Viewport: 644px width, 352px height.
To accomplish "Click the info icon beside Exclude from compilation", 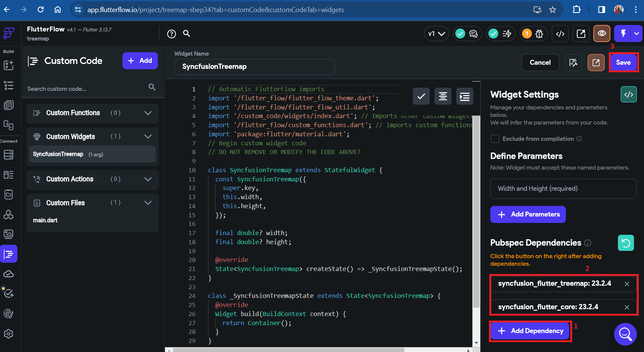I will 579,139.
